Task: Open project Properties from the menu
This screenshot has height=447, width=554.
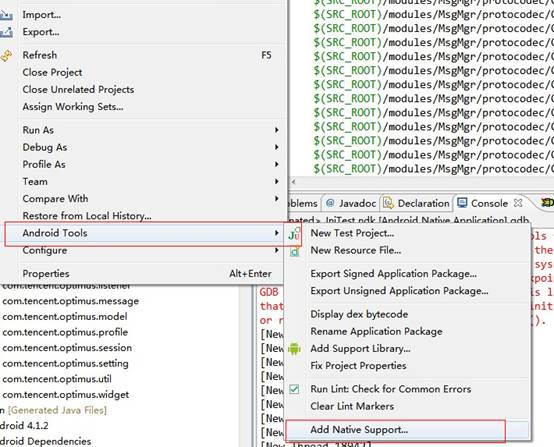Action: (x=143, y=274)
